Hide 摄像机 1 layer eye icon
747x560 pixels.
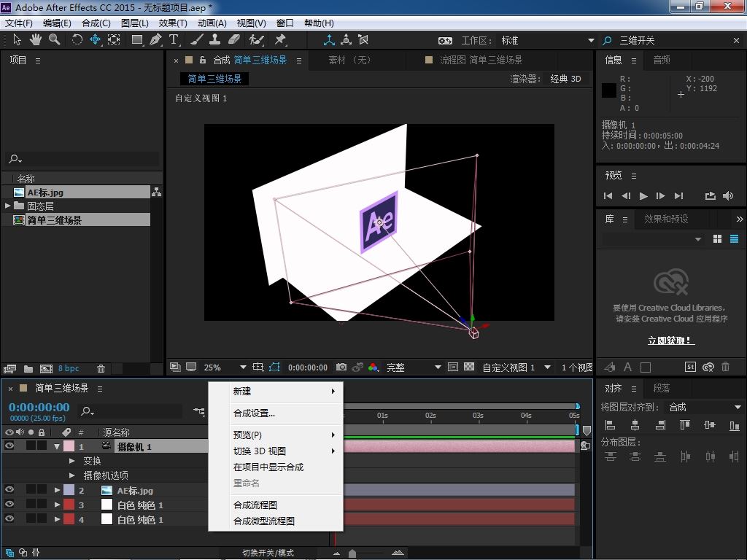(9, 446)
